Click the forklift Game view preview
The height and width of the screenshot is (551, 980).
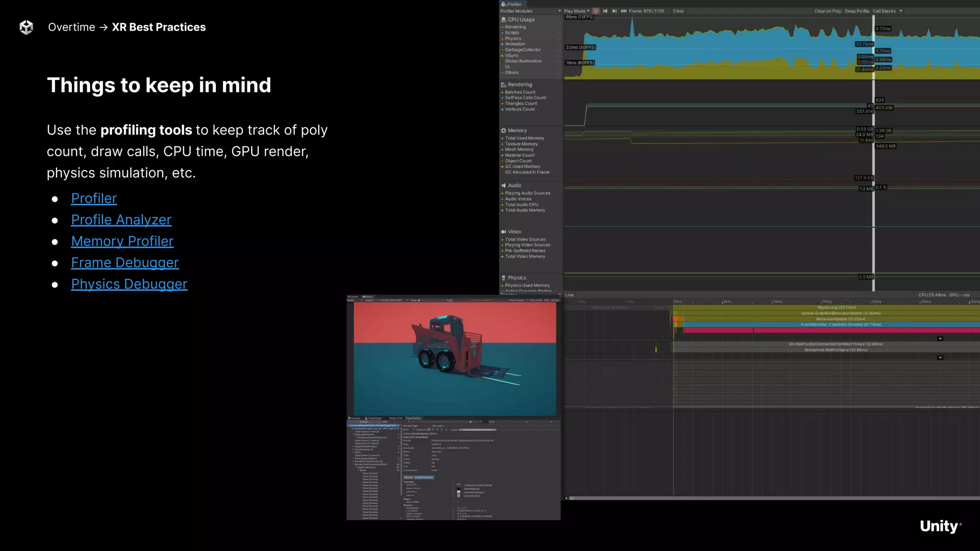pyautogui.click(x=455, y=359)
